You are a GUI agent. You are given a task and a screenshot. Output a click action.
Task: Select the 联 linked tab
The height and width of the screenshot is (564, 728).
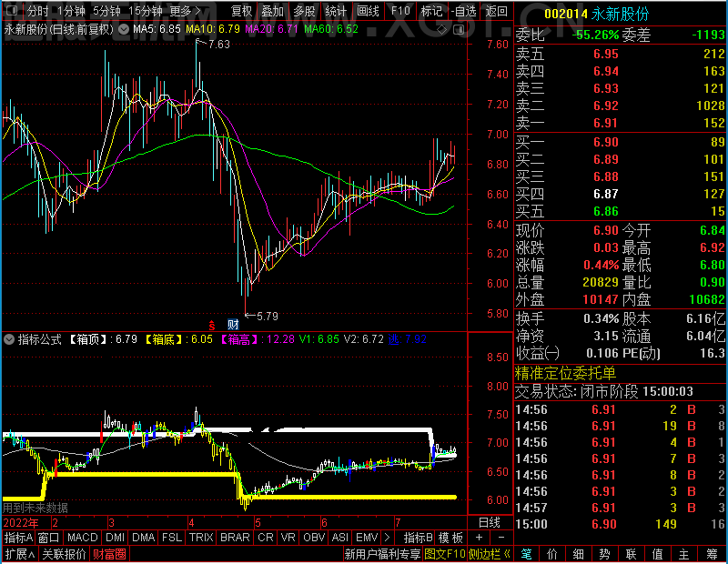[631, 554]
